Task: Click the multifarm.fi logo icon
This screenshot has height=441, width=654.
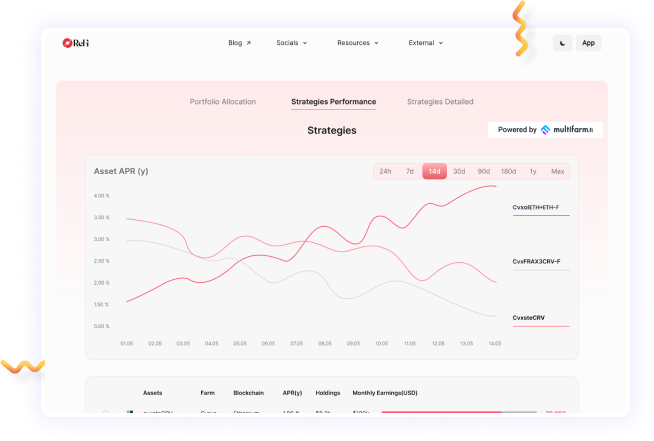Action: pos(545,130)
